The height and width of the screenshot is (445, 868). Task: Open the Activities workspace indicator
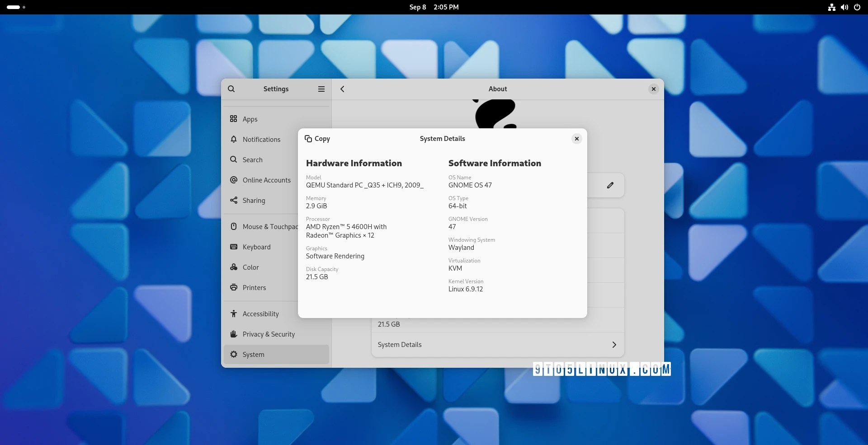(16, 7)
